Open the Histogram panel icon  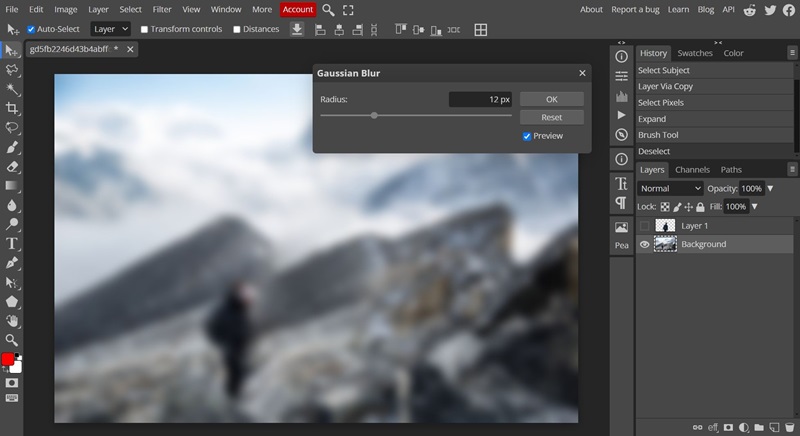point(621,96)
